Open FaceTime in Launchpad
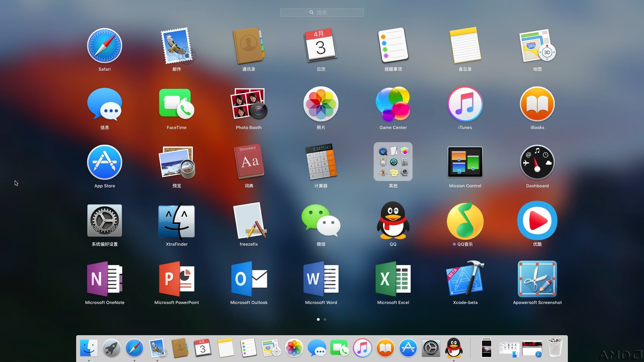This screenshot has height=362, width=644. 177,104
